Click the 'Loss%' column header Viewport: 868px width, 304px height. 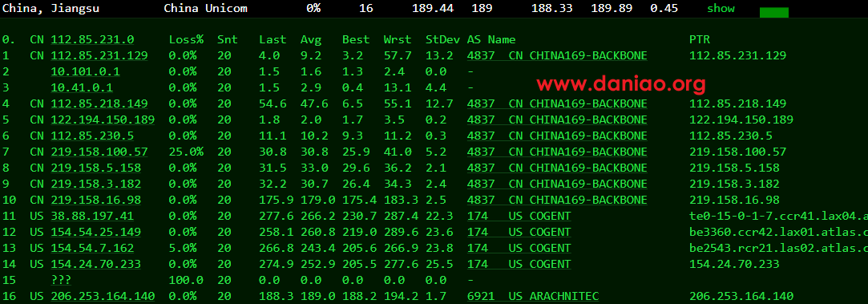click(186, 40)
